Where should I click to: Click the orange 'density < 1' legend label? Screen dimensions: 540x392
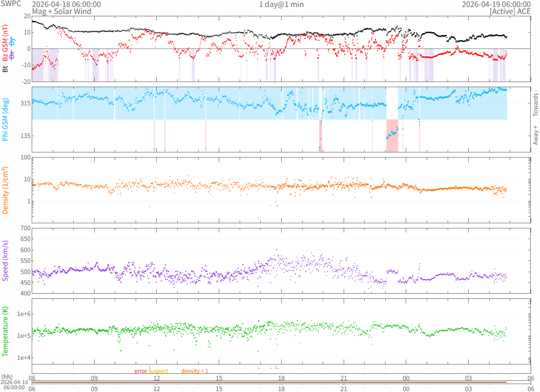(194, 371)
